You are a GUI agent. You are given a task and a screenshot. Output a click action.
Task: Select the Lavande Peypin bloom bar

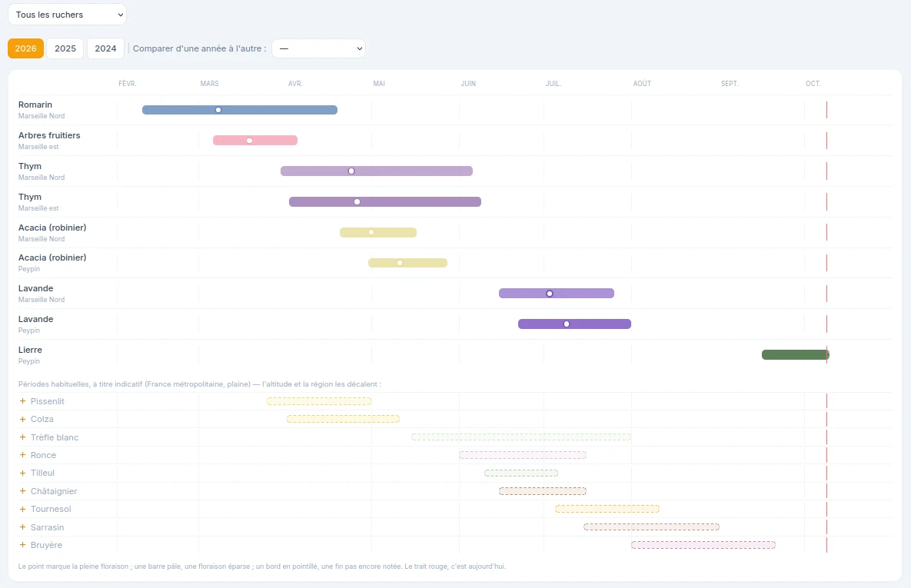(x=574, y=324)
